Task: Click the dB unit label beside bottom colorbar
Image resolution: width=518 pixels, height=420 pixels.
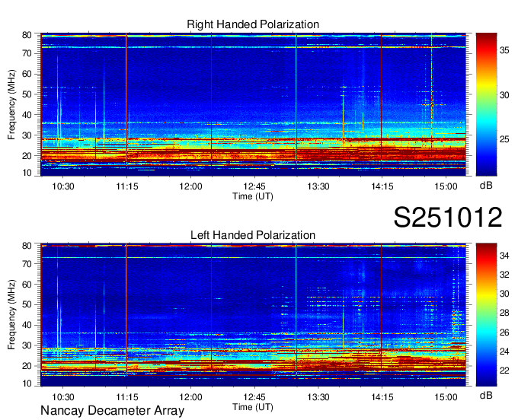Action: click(x=485, y=396)
